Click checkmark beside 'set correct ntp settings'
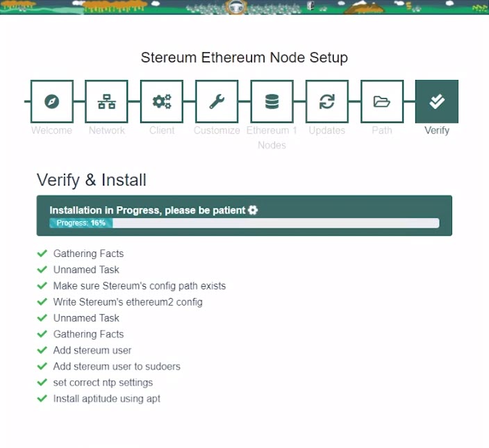Viewport: 489px width, 448px height. pos(42,382)
